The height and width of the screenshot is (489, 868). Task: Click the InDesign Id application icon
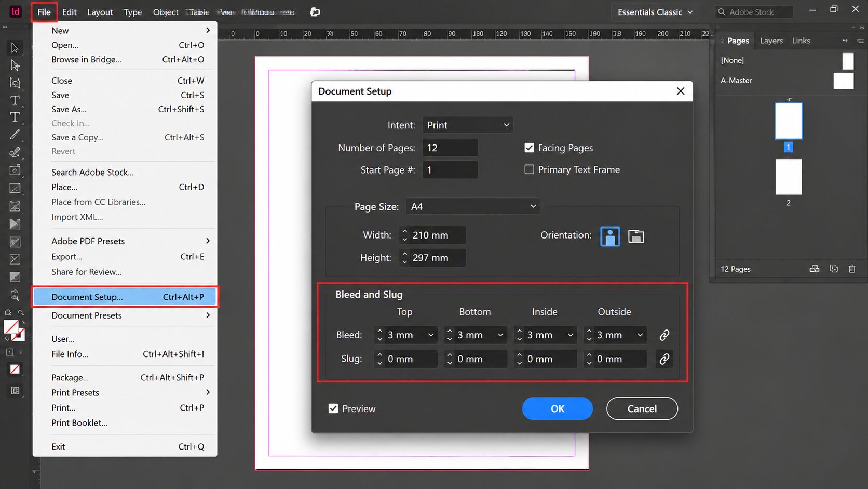(x=16, y=11)
